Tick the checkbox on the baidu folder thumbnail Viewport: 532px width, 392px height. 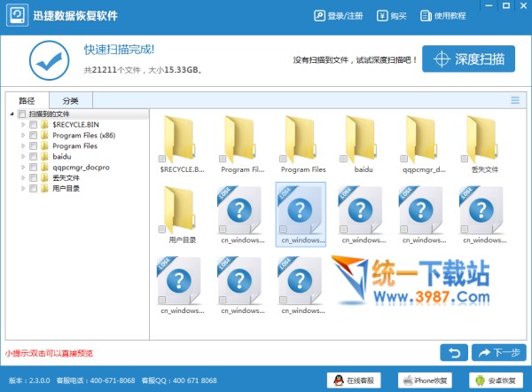coord(343,159)
